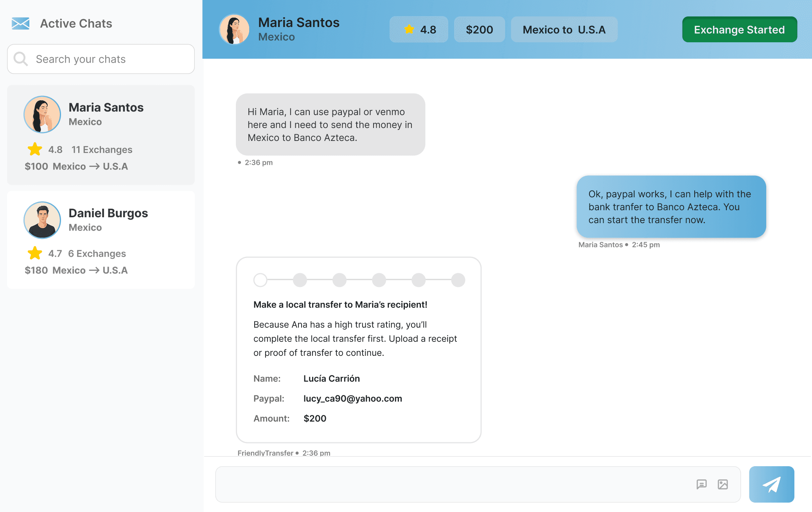Click Daniel Burgos star rating icon
Image resolution: width=812 pixels, height=512 pixels.
pyautogui.click(x=35, y=253)
